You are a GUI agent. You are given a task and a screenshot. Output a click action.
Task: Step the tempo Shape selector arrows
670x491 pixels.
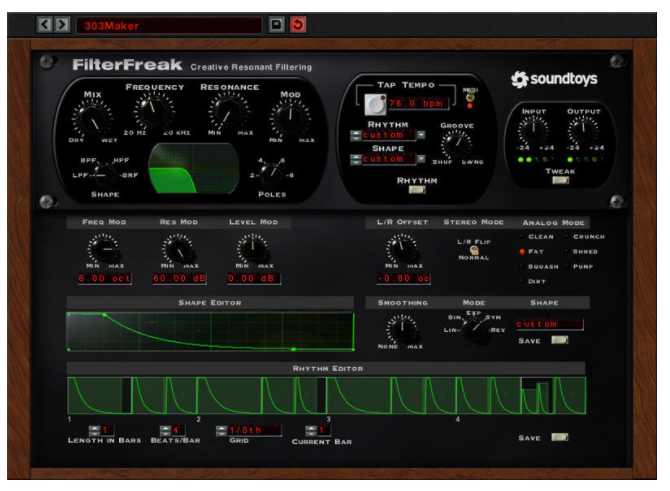356,159
